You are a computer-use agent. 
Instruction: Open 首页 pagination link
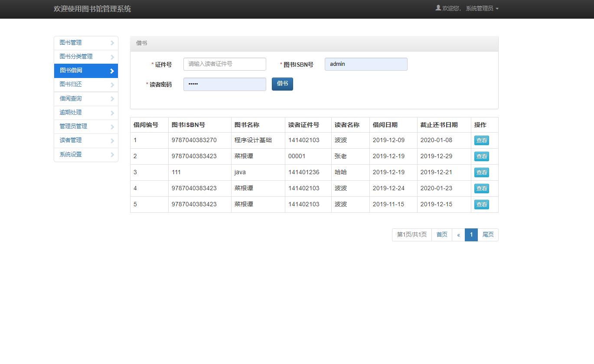[x=441, y=234]
